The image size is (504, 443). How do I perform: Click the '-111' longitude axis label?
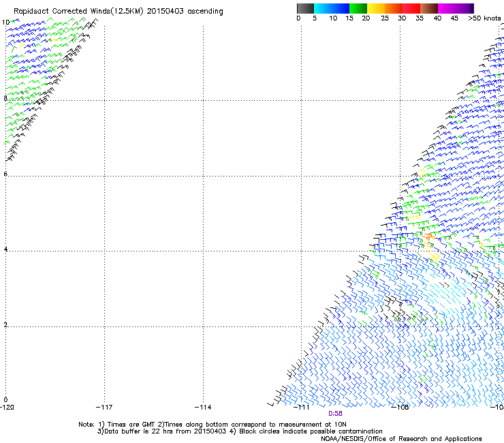[x=302, y=408]
